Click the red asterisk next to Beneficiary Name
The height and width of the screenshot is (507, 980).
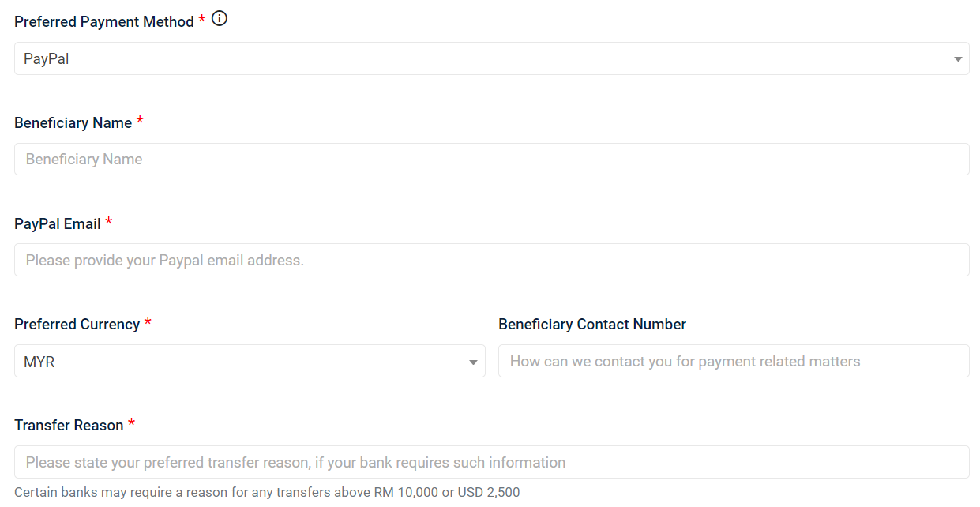140,120
